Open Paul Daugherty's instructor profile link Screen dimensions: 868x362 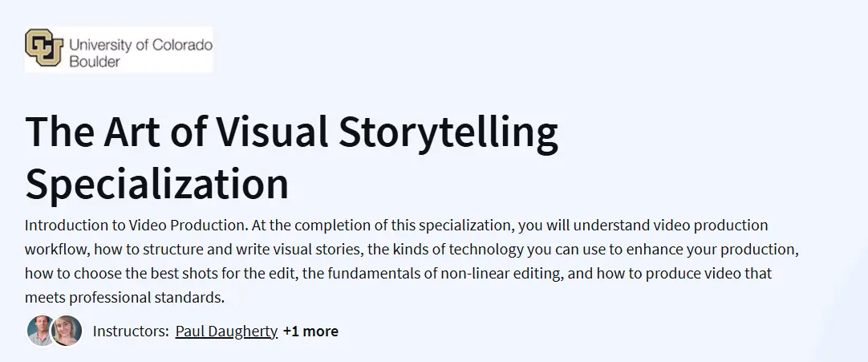226,331
